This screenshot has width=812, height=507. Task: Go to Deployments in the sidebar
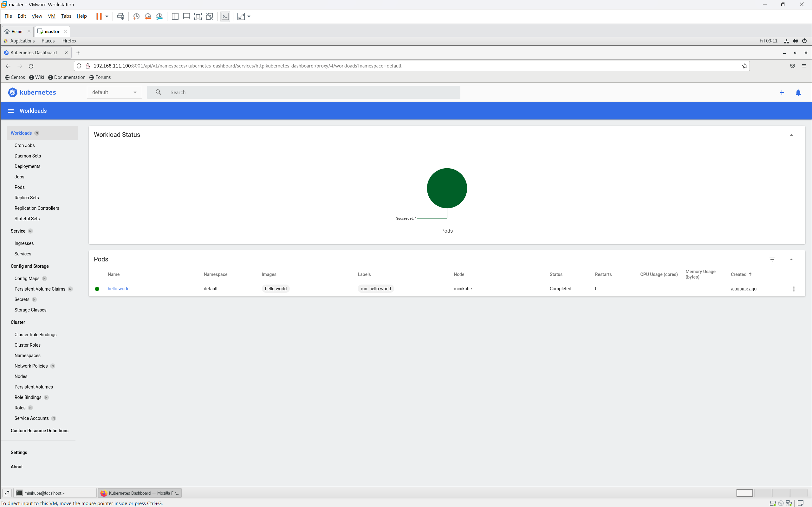[x=27, y=166]
